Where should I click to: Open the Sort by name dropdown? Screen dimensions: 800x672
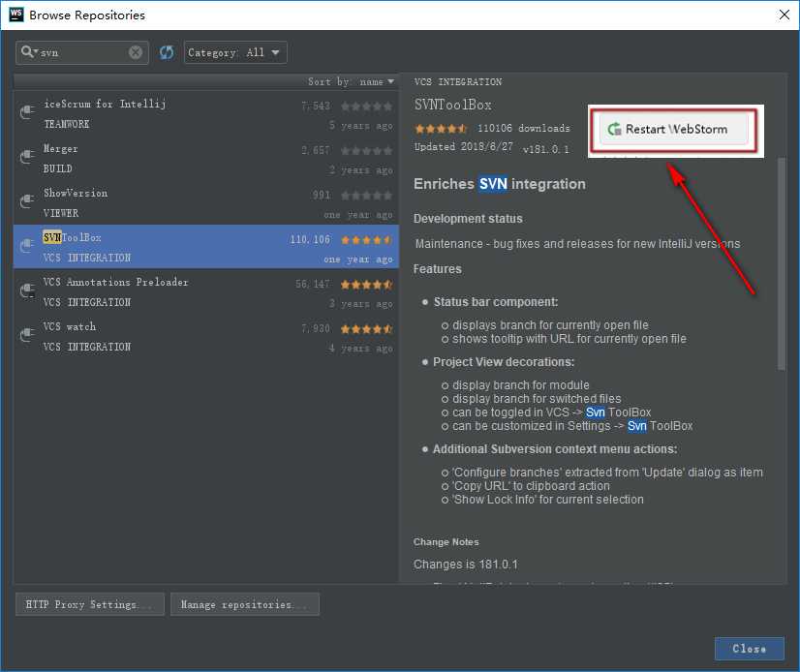(x=351, y=81)
